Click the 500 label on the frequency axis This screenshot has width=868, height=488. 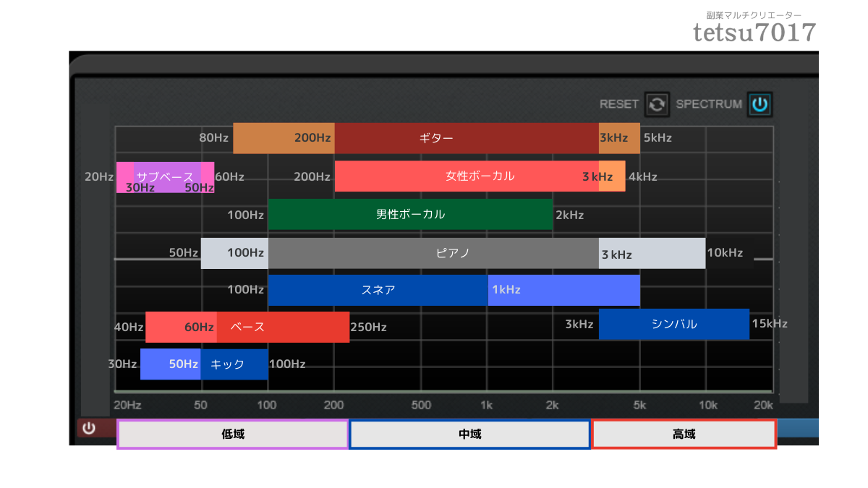coord(421,405)
